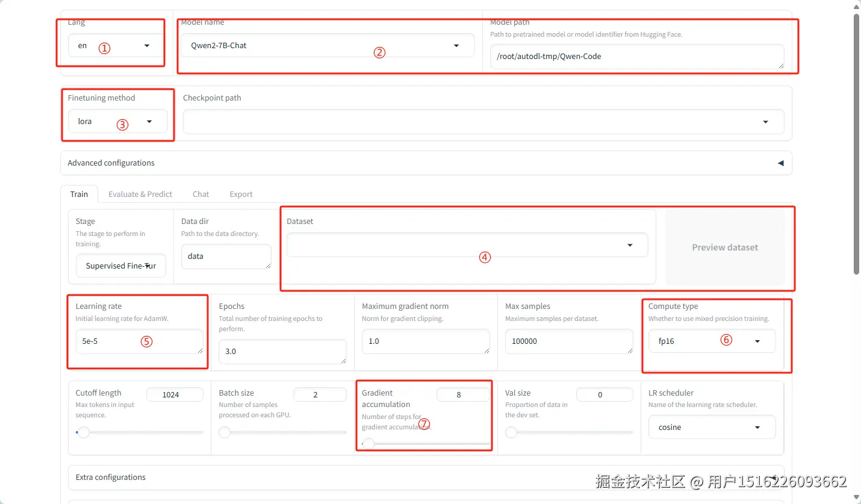Open the LR scheduler cosine dropdown
The image size is (861, 504).
[x=712, y=427]
